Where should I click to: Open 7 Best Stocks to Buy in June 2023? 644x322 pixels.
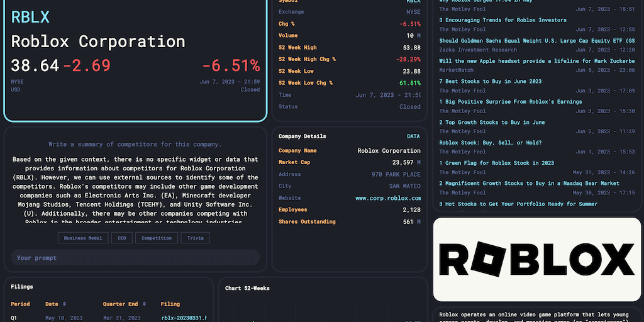coord(491,81)
